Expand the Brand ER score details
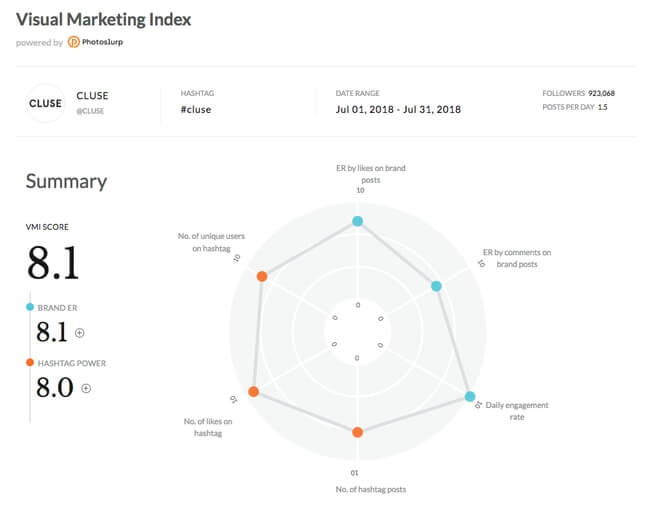This screenshot has width=650, height=519. pyautogui.click(x=80, y=333)
